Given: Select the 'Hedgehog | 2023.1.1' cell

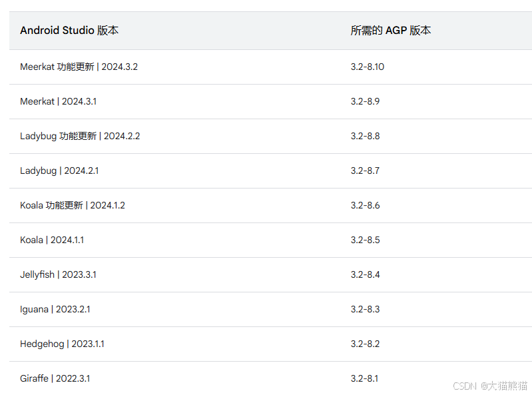Looking at the screenshot, I should [62, 344].
